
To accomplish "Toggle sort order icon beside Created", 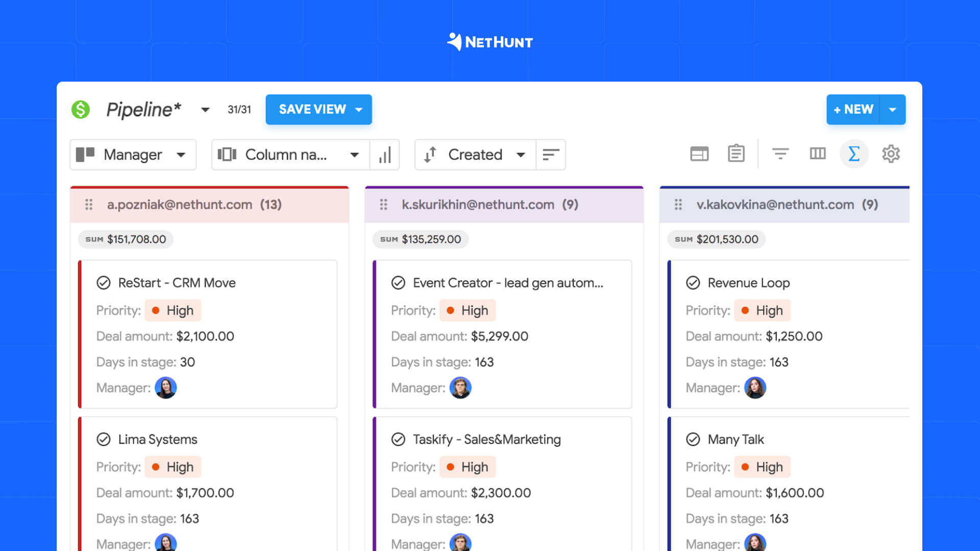I will pyautogui.click(x=550, y=155).
